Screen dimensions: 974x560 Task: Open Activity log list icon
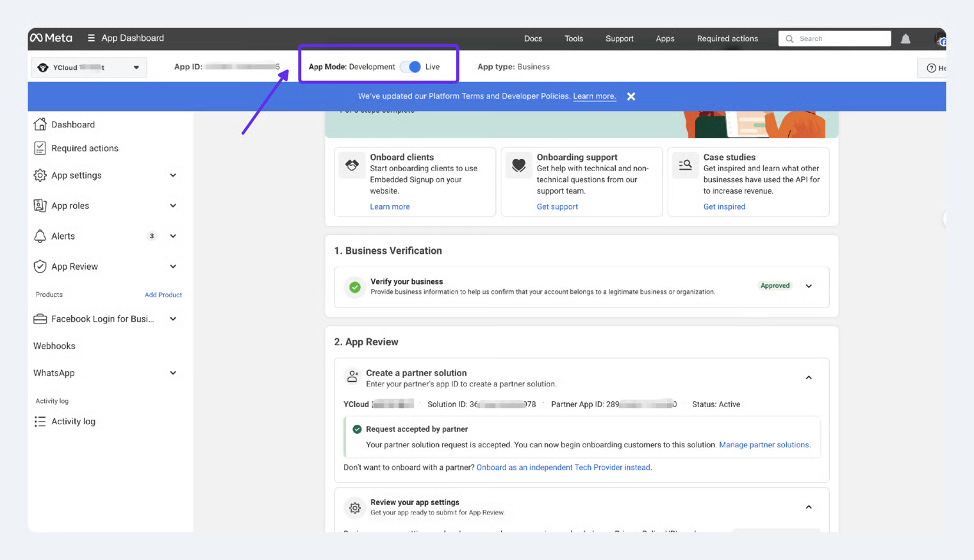[x=40, y=422]
